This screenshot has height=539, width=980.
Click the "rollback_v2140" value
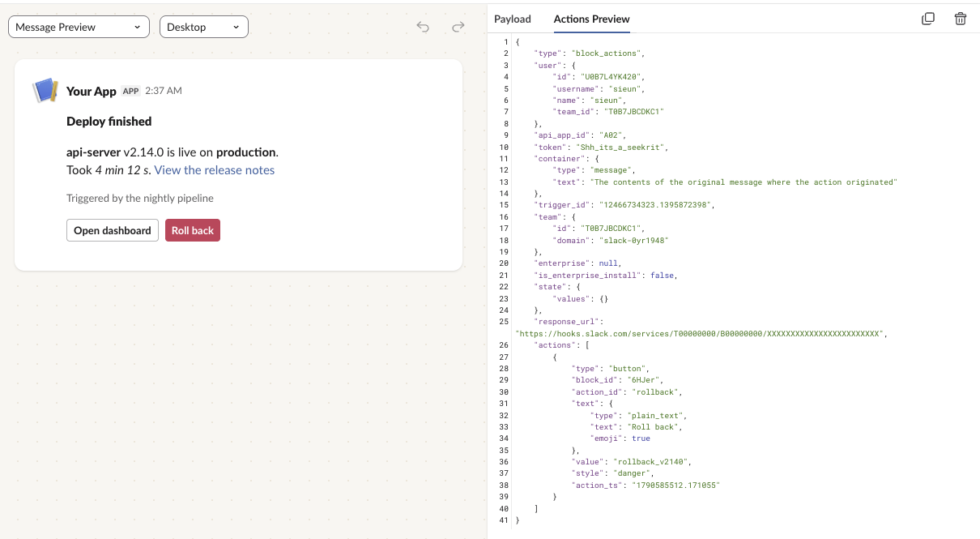pyautogui.click(x=651, y=461)
